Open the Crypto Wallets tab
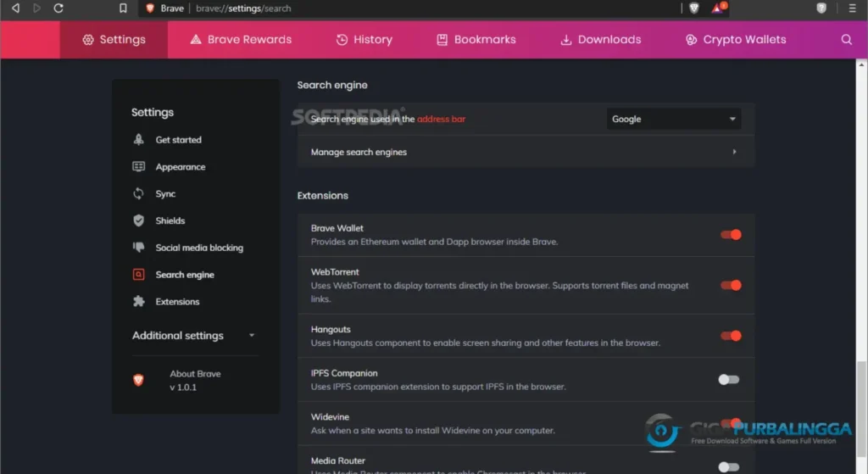The width and height of the screenshot is (868, 474). pyautogui.click(x=736, y=40)
